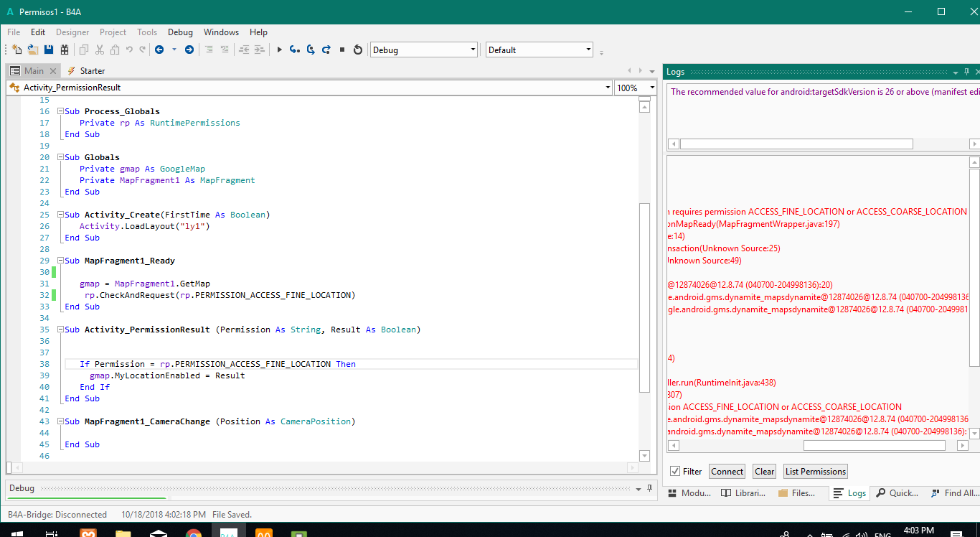Viewport: 980px width, 537px height.
Task: Expand the Activity_PermissionResult sub selector
Action: click(608, 88)
